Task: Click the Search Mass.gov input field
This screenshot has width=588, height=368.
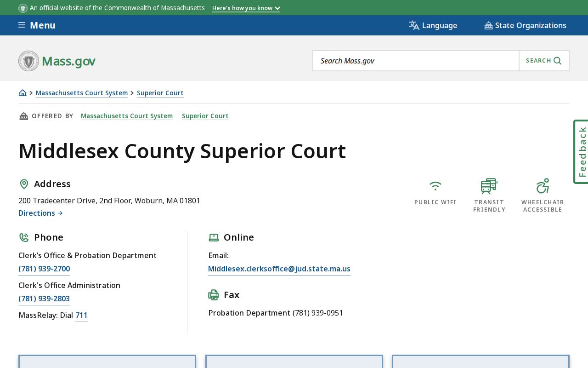Action: tap(416, 61)
